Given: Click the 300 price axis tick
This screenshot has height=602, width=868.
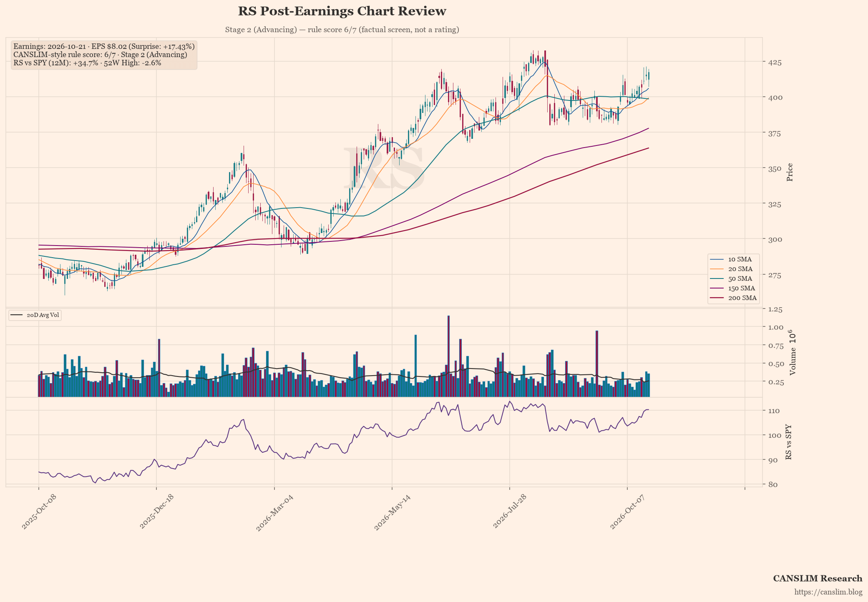Looking at the screenshot, I should point(775,239).
